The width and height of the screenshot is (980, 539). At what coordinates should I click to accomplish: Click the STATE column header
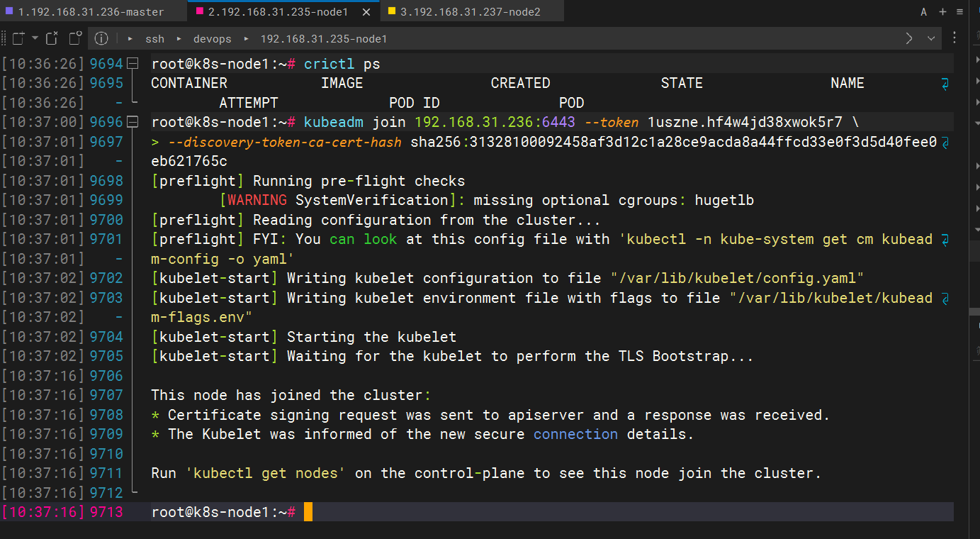pos(682,83)
